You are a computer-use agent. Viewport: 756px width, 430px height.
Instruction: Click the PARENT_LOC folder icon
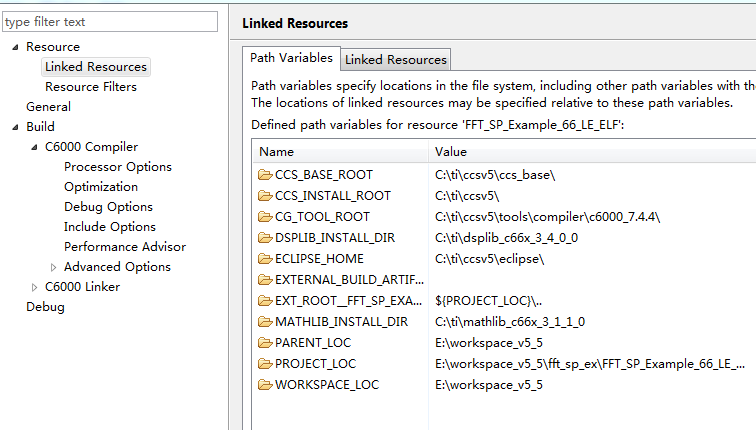(265, 343)
